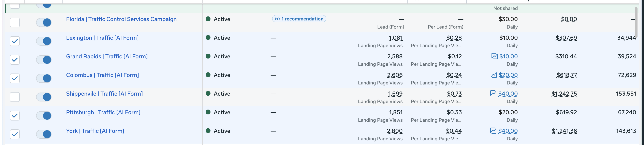Check the Shippenvile campaign checkbox

(x=15, y=97)
